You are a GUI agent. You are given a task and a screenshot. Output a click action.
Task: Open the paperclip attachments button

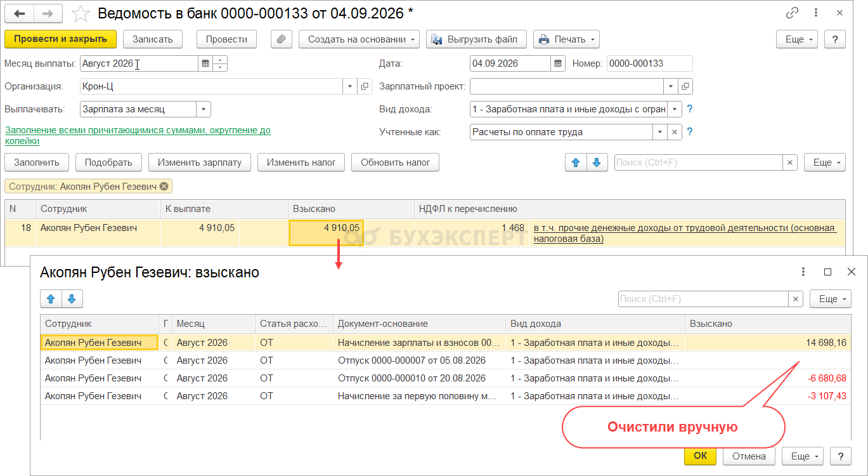click(282, 39)
